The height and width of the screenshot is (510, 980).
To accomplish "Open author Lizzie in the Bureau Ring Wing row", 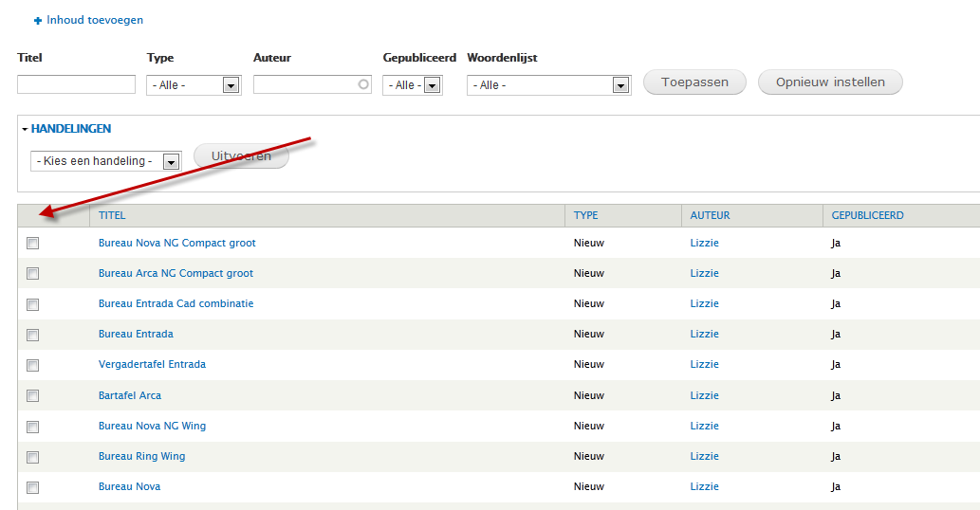I will 704,456.
